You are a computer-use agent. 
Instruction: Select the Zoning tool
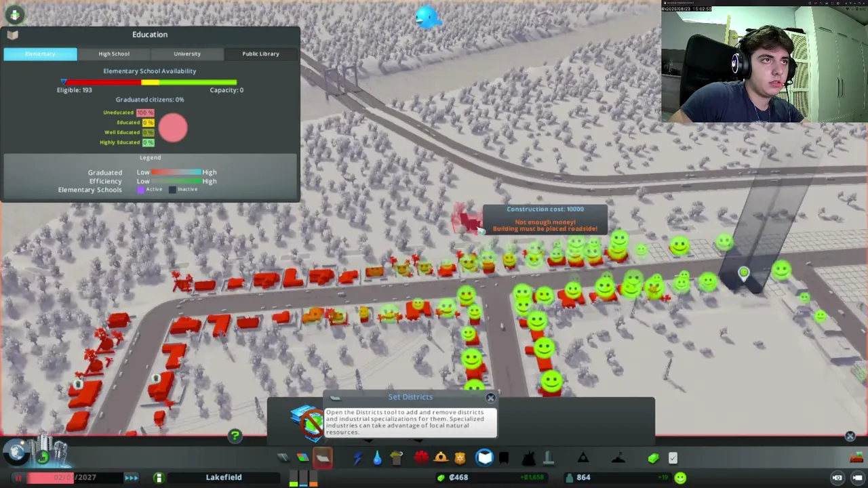(302, 458)
